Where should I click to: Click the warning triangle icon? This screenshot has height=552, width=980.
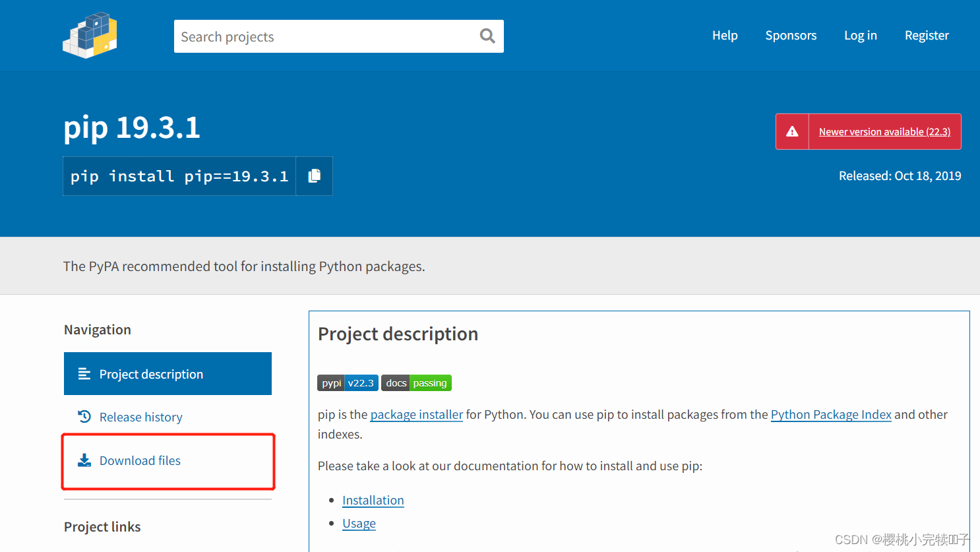coord(793,131)
